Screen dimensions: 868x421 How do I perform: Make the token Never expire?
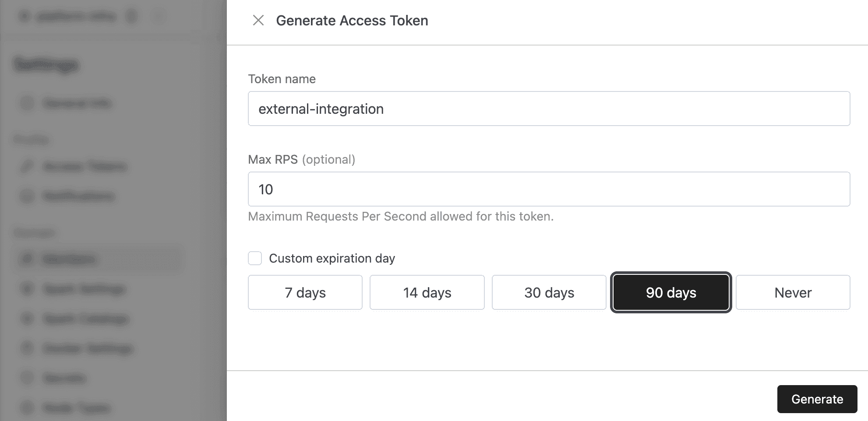(x=793, y=292)
